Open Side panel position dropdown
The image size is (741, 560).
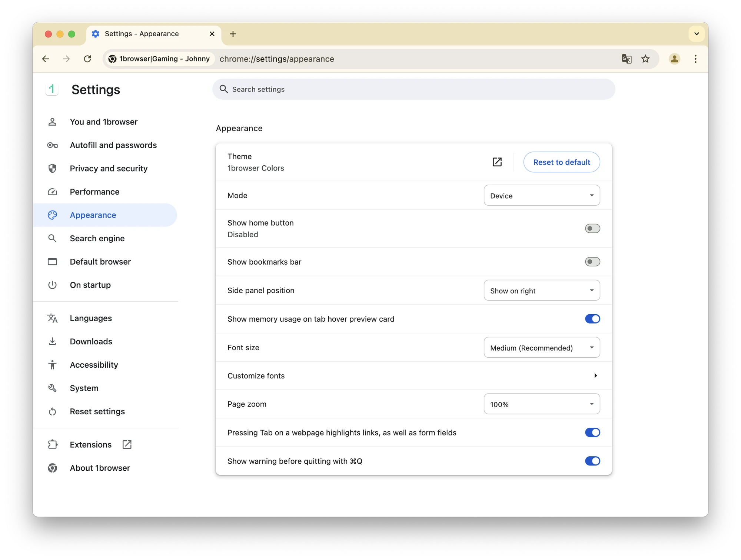pyautogui.click(x=542, y=290)
